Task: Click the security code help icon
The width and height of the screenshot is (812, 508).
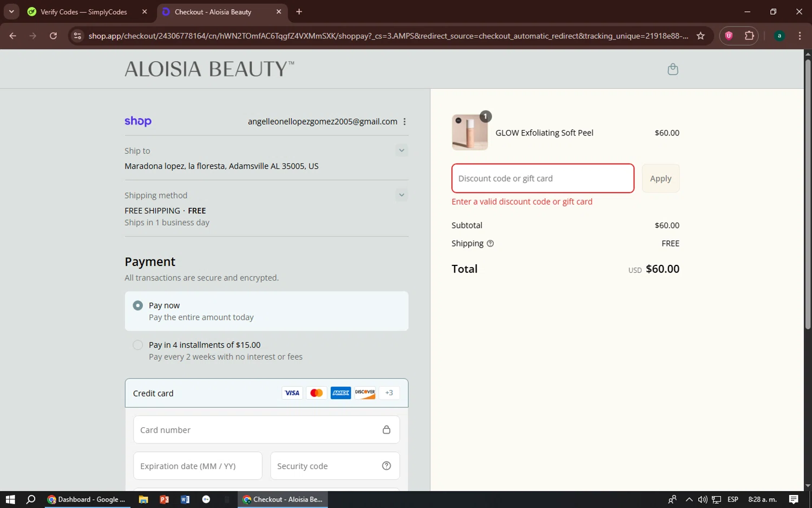Action: pyautogui.click(x=387, y=466)
